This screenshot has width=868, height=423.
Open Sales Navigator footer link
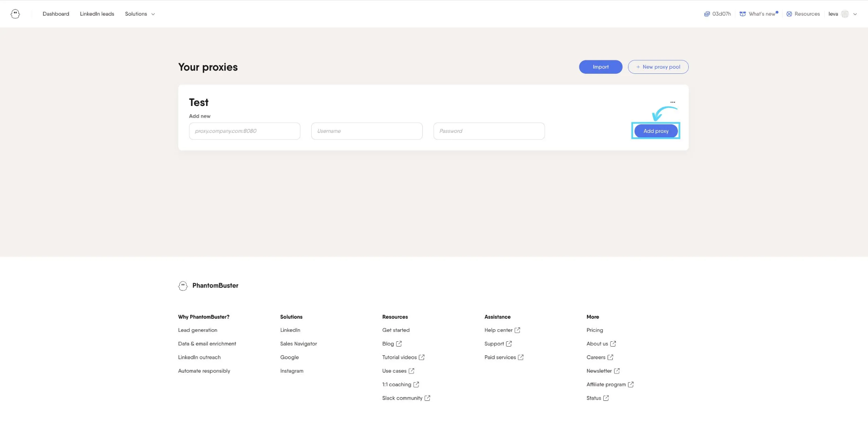(299, 344)
